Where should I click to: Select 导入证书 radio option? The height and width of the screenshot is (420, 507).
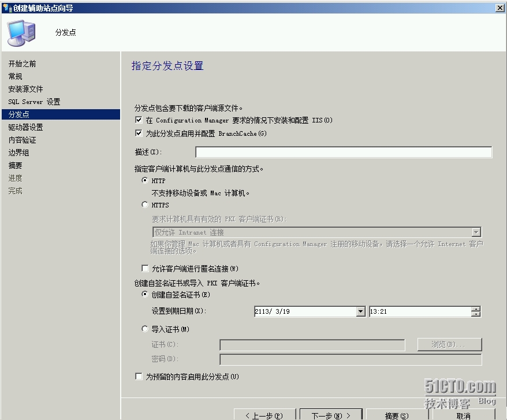[145, 329]
